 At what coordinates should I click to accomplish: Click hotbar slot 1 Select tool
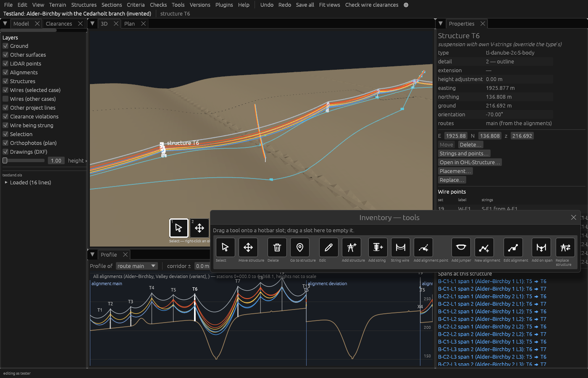pos(179,228)
